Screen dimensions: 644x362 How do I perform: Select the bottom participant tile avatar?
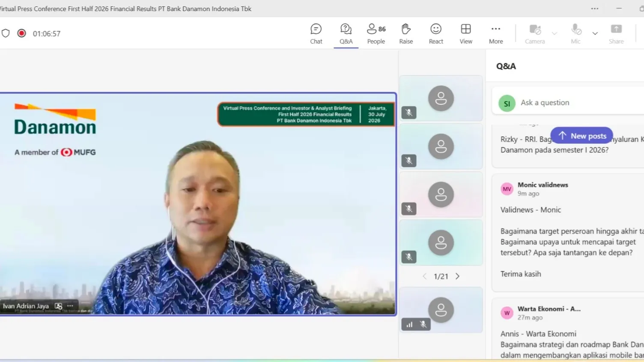pyautogui.click(x=441, y=310)
